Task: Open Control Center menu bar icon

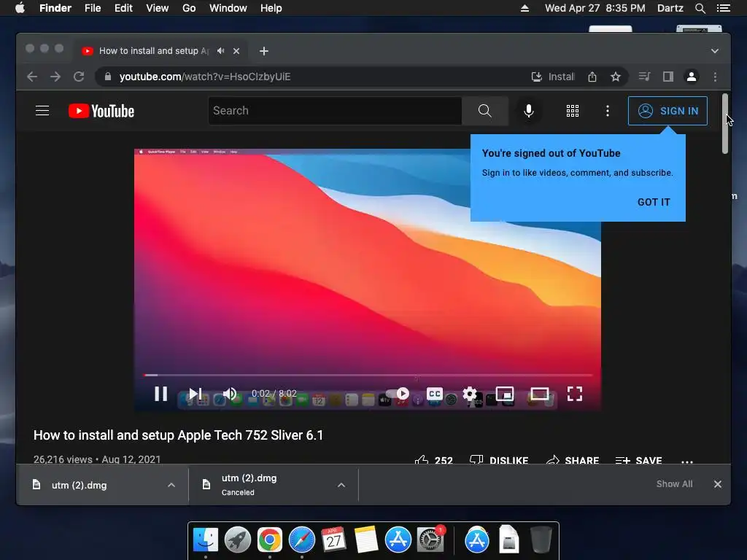Action: click(x=724, y=8)
